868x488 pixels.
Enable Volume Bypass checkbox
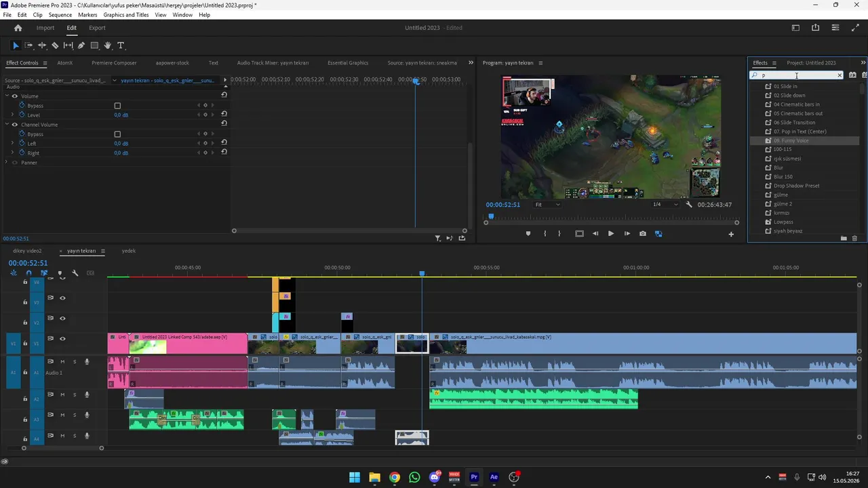tap(117, 106)
